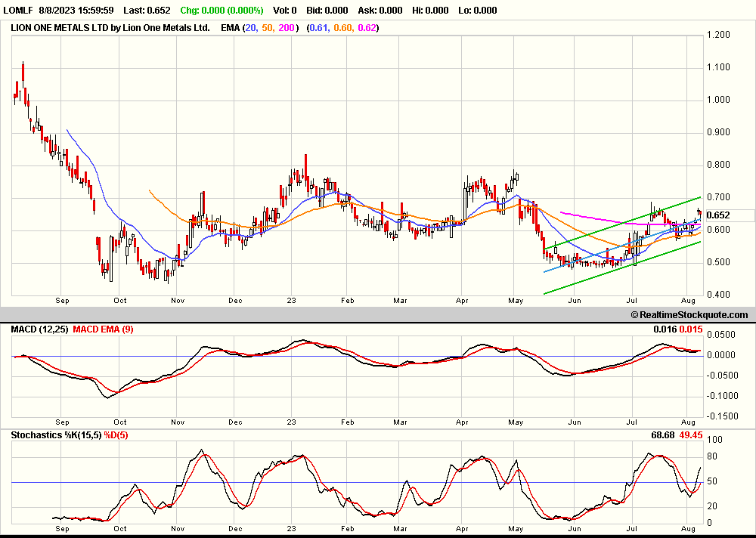Click the 23 year marker on price chart axis
This screenshot has height=538, width=756.
pyautogui.click(x=293, y=300)
